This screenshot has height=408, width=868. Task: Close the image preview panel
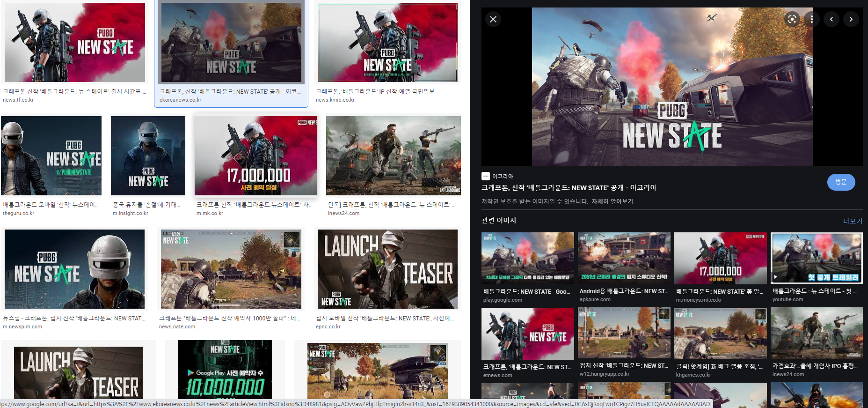click(x=493, y=19)
